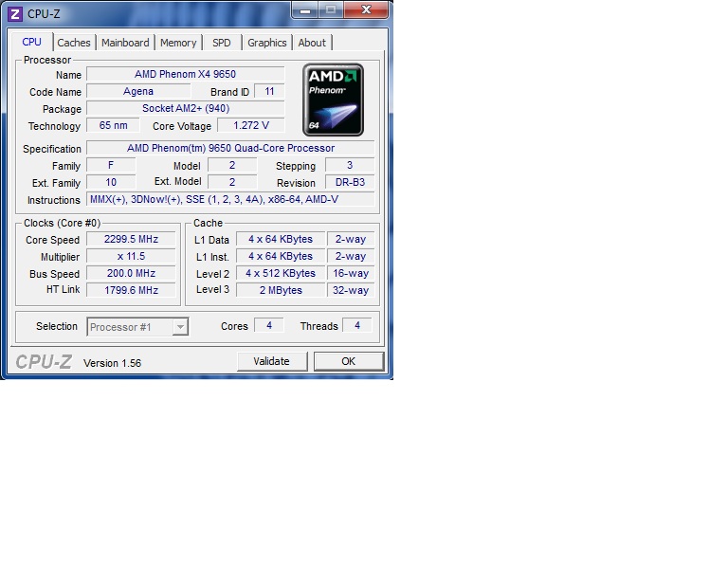Click the Clocks (Core #0) group label
Viewport: 728px width, 582px height.
coord(62,224)
